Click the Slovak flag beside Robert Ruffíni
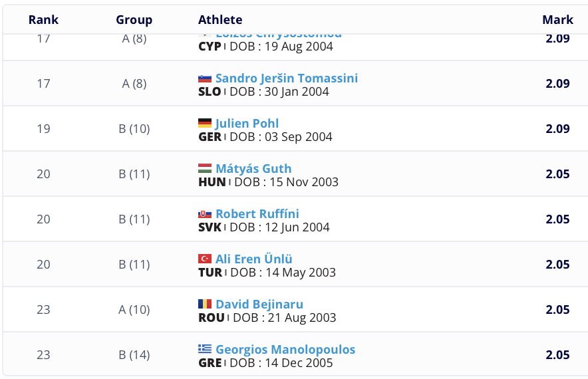588x379 pixels. click(x=205, y=214)
